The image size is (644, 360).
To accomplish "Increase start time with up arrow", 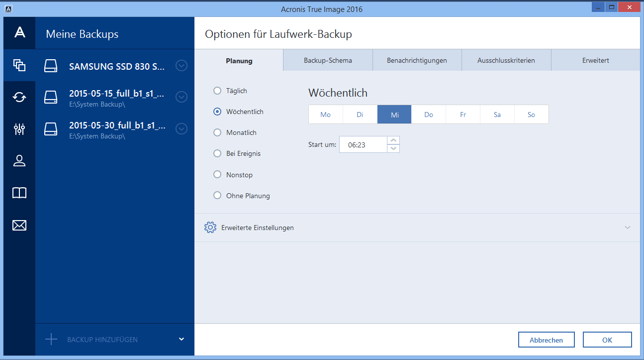I will click(393, 140).
